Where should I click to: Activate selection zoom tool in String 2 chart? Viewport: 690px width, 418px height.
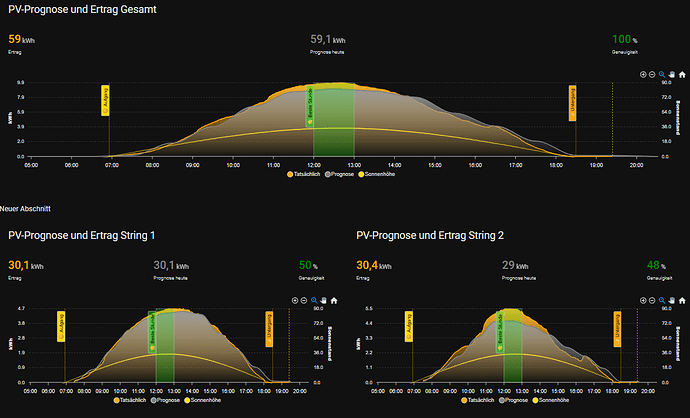click(x=662, y=301)
